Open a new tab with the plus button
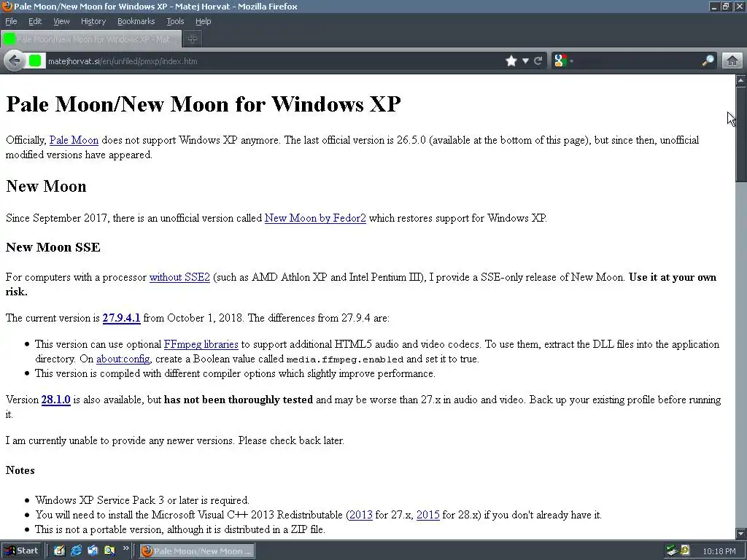Image resolution: width=747 pixels, height=560 pixels. point(193,39)
